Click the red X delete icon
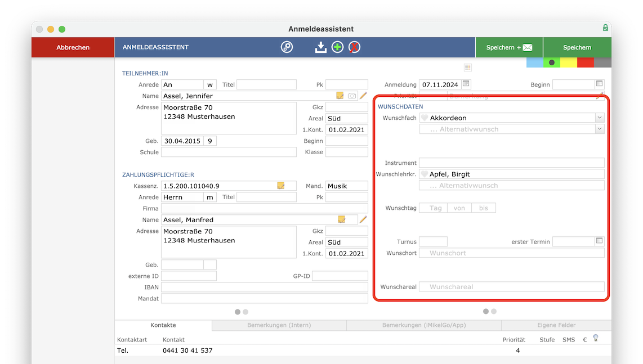The image size is (643, 364). pos(354,47)
